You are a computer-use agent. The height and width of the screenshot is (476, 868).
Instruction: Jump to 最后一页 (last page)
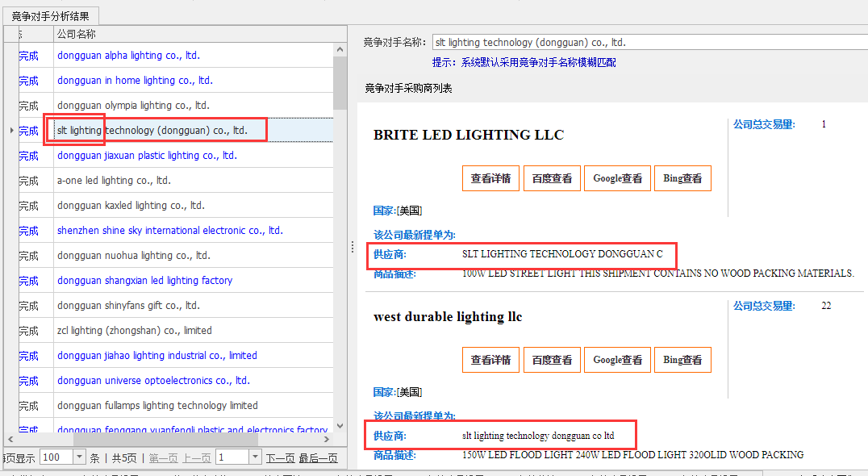[x=319, y=458]
